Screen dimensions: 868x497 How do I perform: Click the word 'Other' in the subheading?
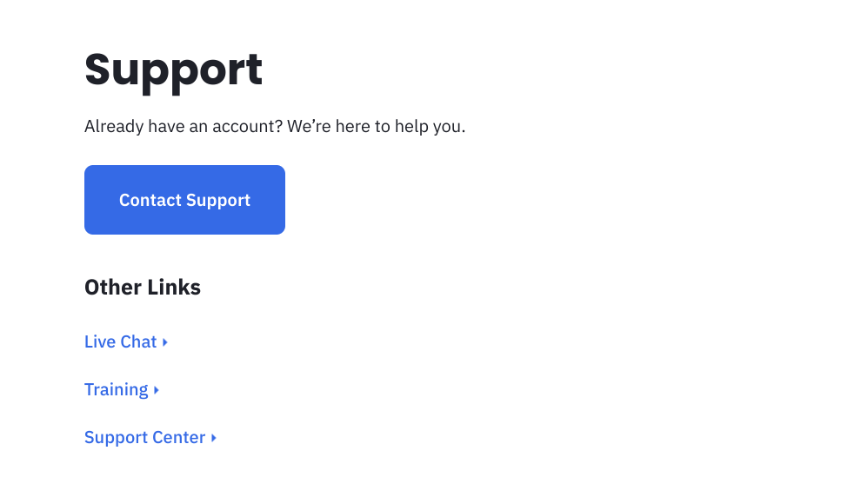(x=111, y=288)
